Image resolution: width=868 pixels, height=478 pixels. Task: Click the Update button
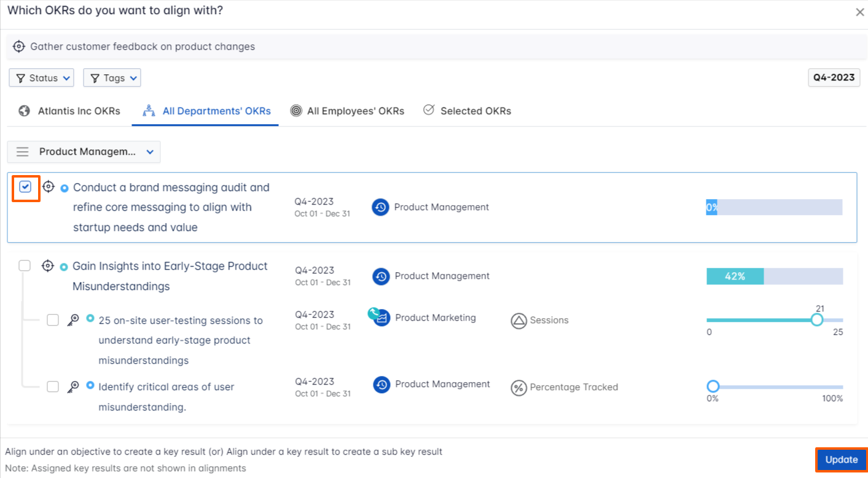(x=841, y=460)
